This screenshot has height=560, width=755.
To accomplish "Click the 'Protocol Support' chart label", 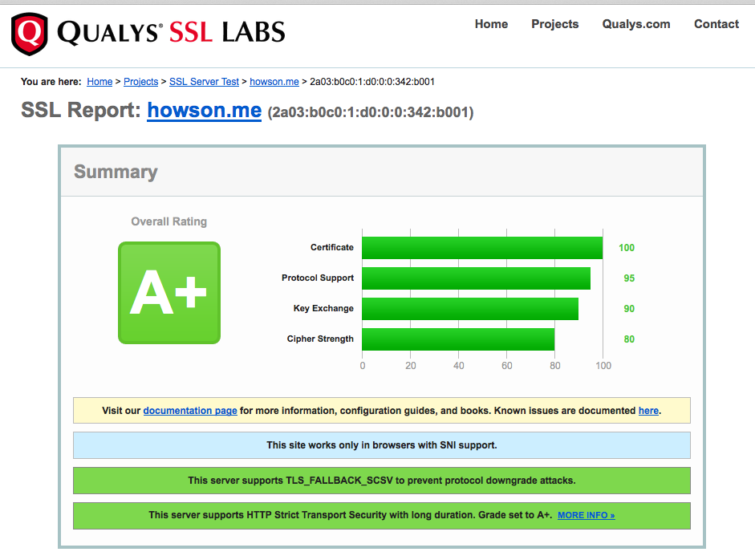I will click(317, 278).
